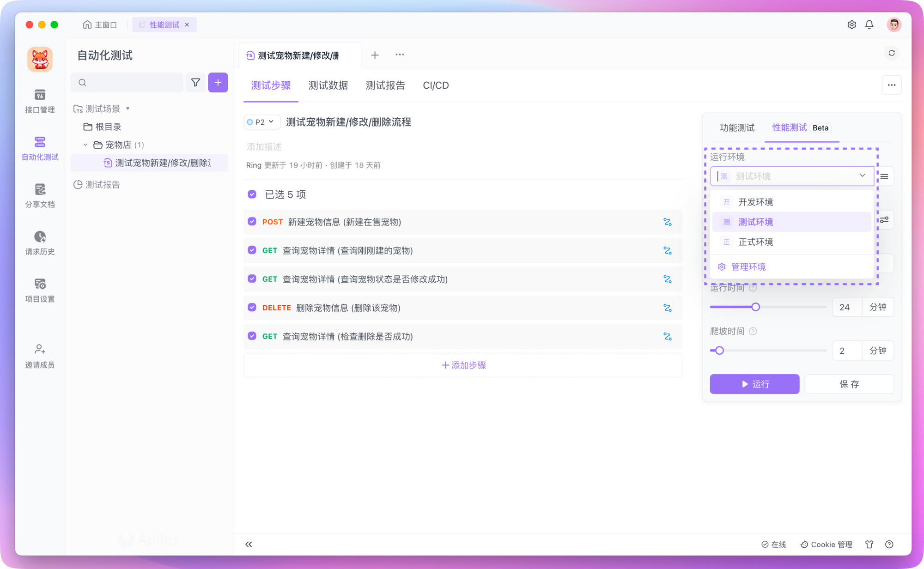Open the help question mark in status bar
924x569 pixels.
coord(889,545)
